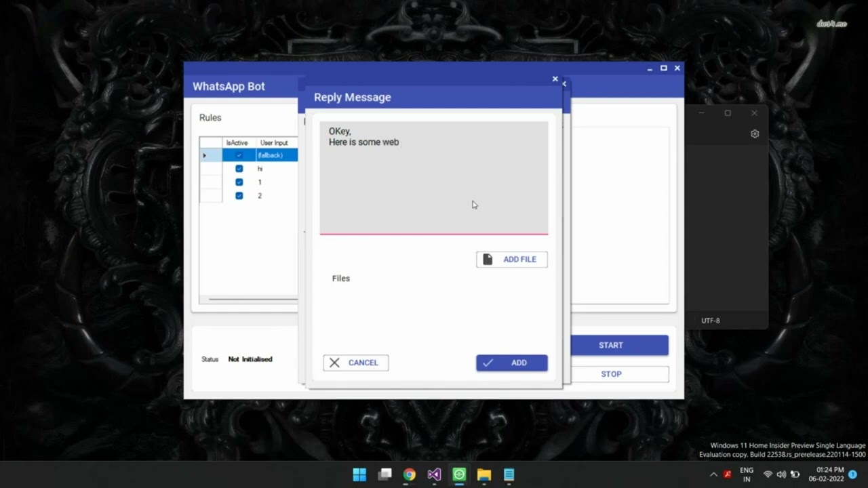Click the IsActive column header
868x488 pixels.
click(x=239, y=143)
